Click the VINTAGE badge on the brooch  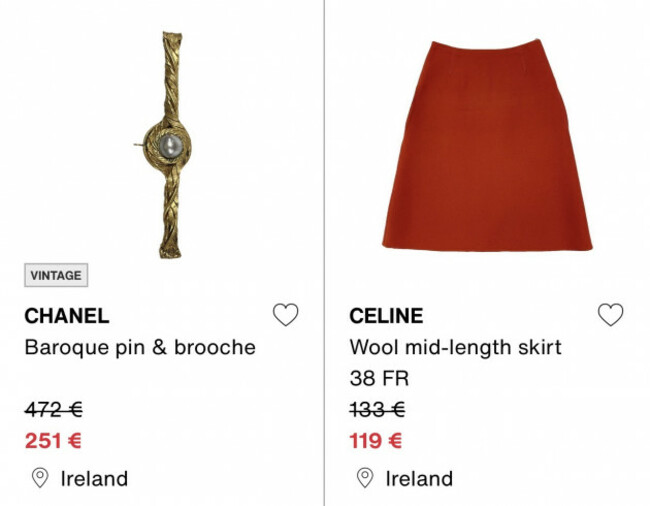[x=56, y=275]
